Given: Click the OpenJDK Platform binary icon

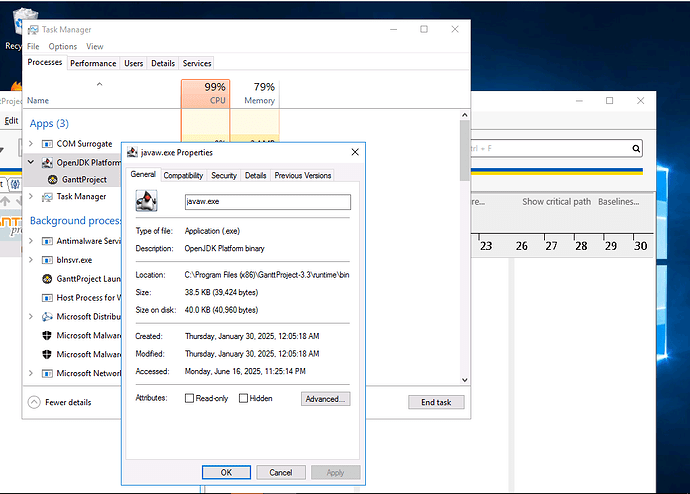Looking at the screenshot, I should tap(48, 162).
